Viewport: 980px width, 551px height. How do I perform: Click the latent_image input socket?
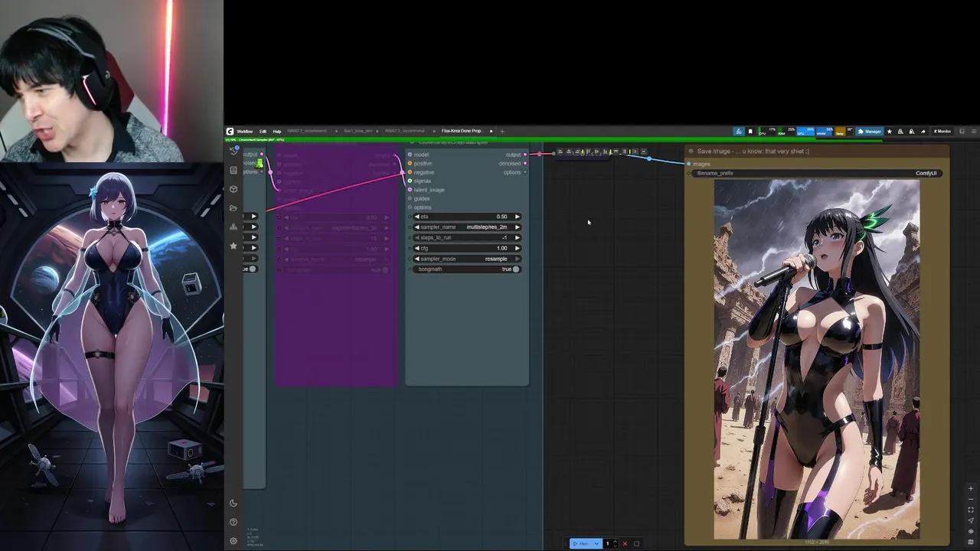coord(410,190)
